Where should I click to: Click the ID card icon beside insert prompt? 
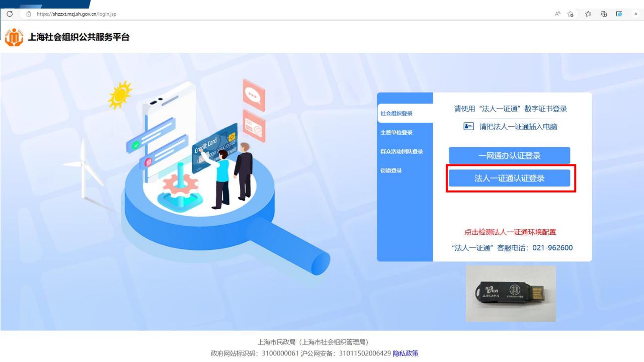468,127
